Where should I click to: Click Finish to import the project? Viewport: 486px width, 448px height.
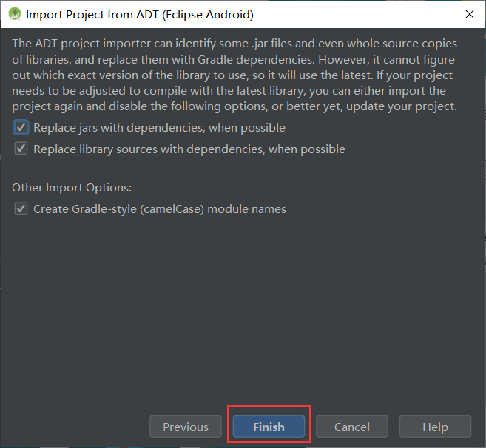point(269,427)
